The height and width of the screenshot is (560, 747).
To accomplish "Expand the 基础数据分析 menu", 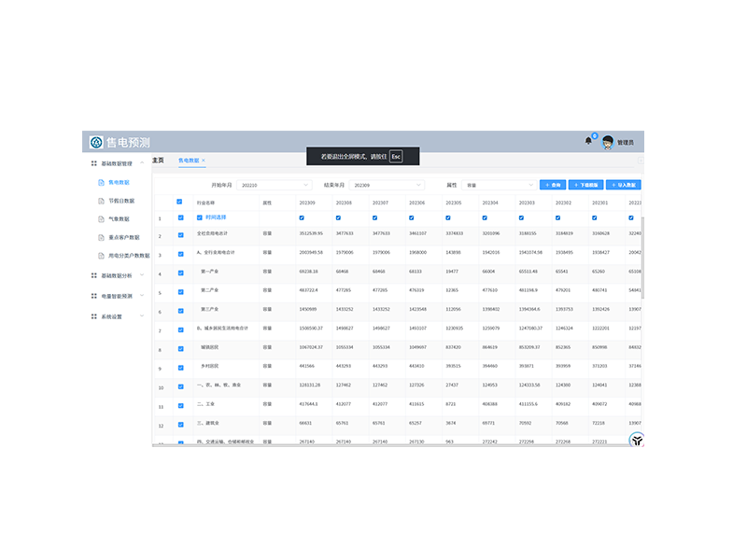I will click(x=117, y=275).
